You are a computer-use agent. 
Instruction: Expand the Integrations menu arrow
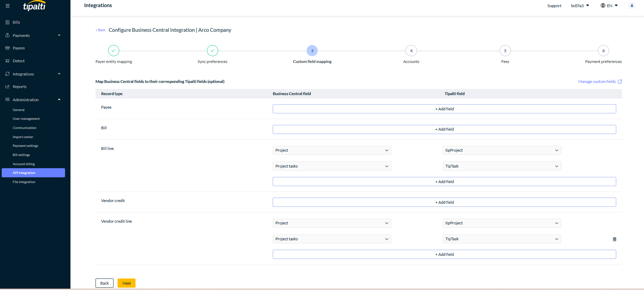(x=59, y=74)
